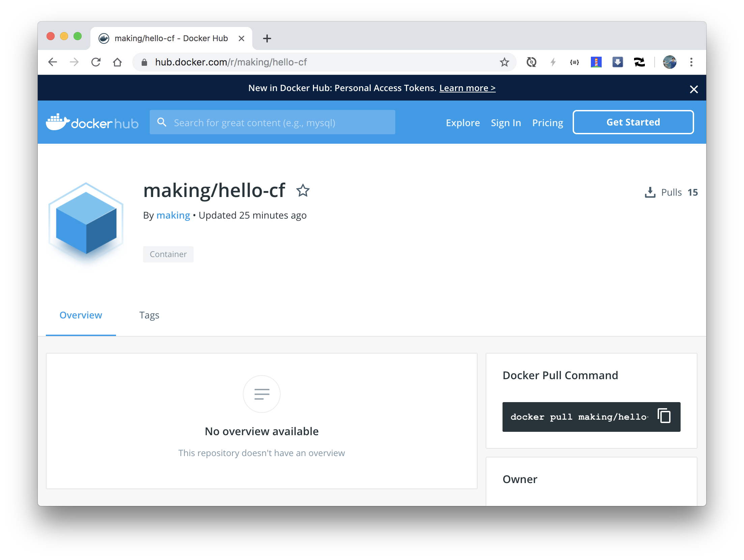The image size is (744, 560).
Task: Go to Docker Hub home via logo
Action: [x=92, y=122]
